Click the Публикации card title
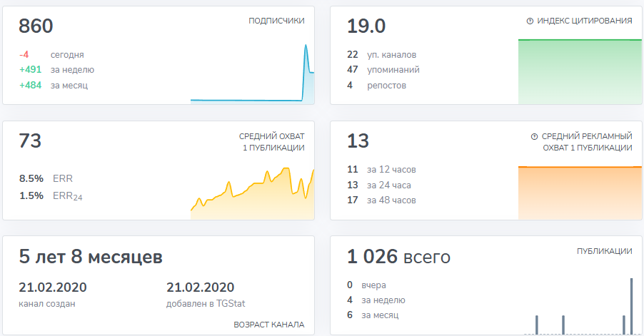644x336 pixels. click(x=604, y=251)
